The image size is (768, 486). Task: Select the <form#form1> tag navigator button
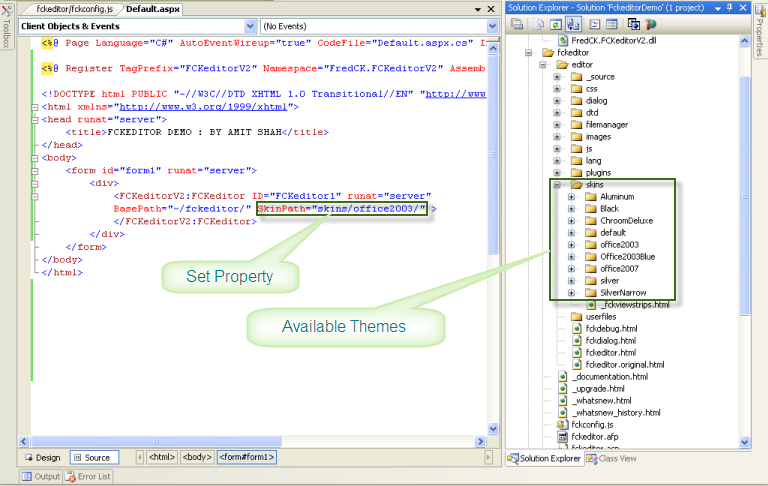coord(247,457)
